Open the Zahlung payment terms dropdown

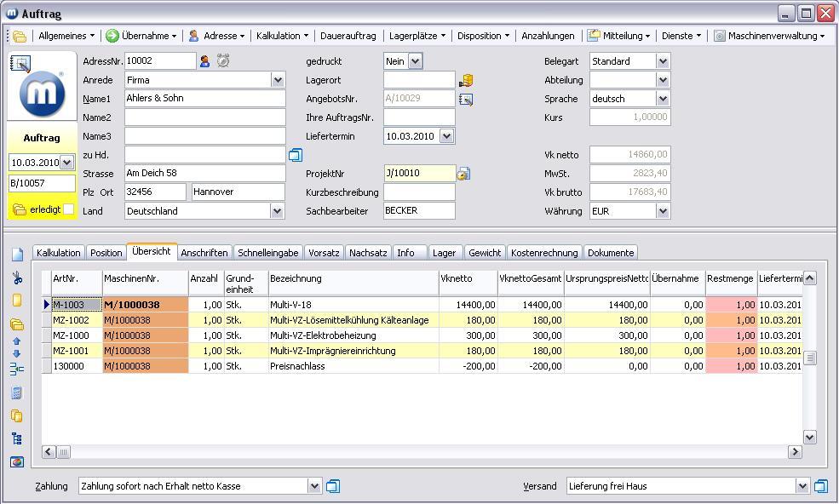pos(314,486)
